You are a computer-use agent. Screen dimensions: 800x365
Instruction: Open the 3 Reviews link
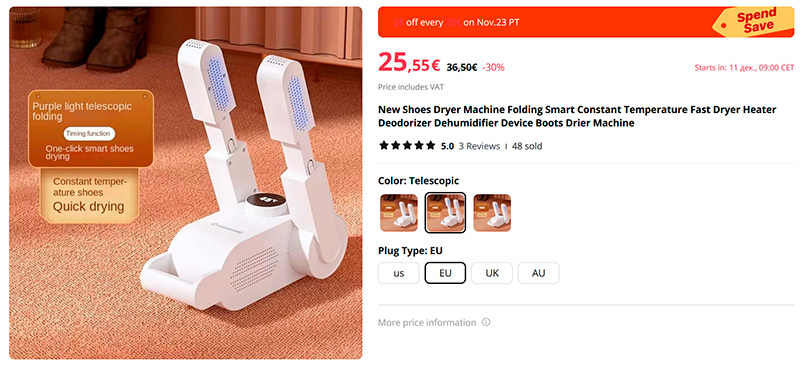(x=479, y=146)
